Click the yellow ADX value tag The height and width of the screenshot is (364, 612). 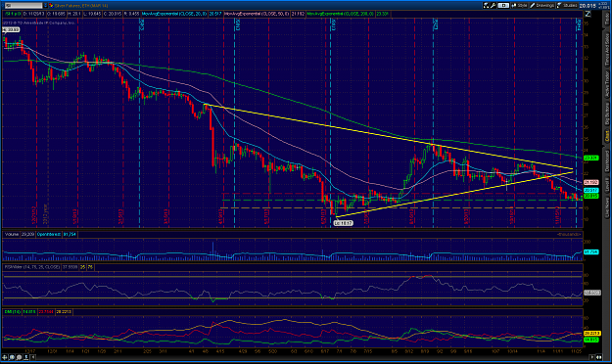click(x=591, y=334)
